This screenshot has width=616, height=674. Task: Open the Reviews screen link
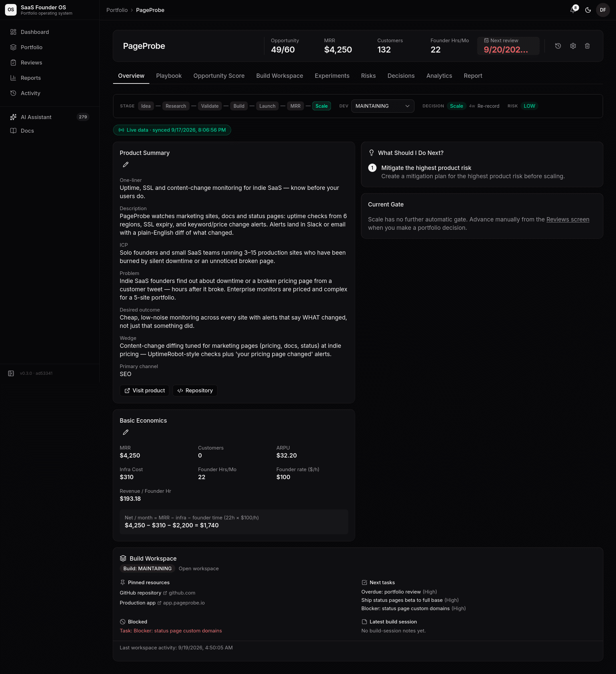567,219
